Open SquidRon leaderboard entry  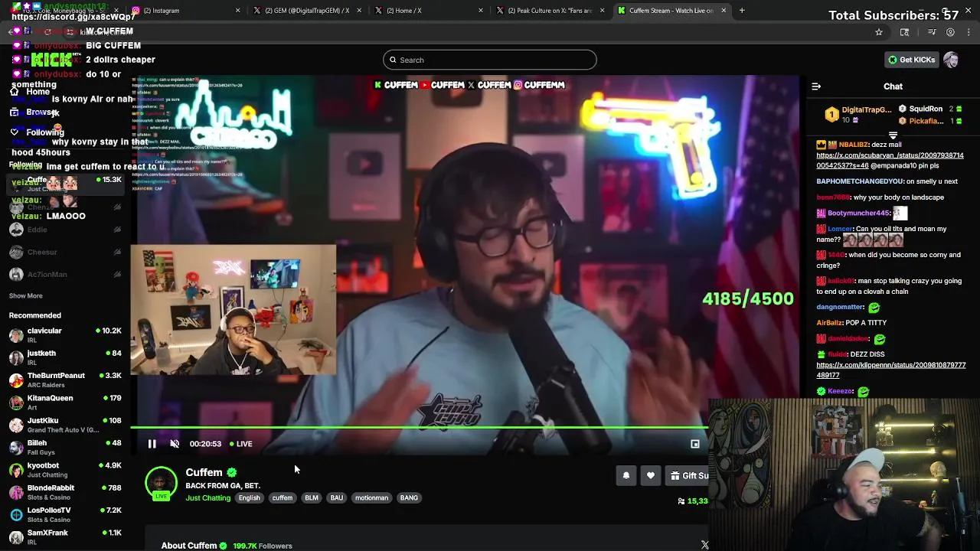pyautogui.click(x=929, y=109)
